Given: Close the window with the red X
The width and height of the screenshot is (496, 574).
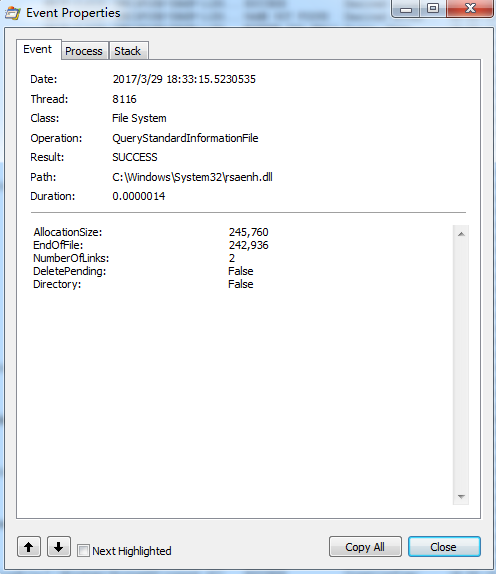Looking at the screenshot, I should point(470,8).
